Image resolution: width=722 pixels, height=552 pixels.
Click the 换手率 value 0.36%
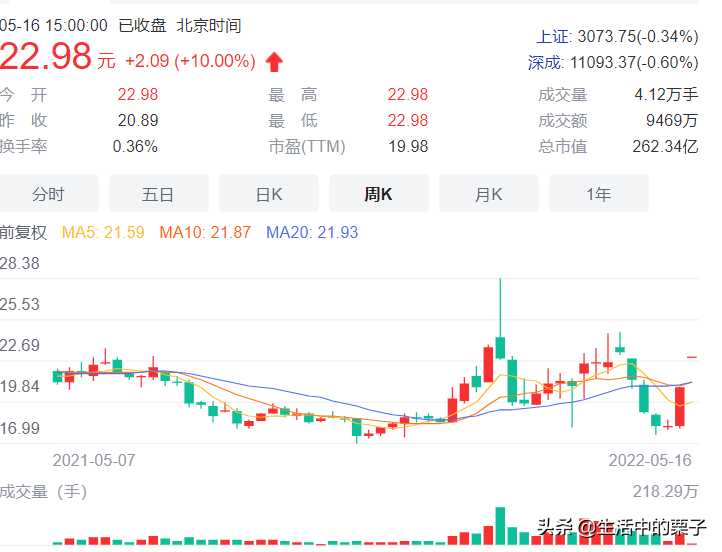(x=135, y=146)
